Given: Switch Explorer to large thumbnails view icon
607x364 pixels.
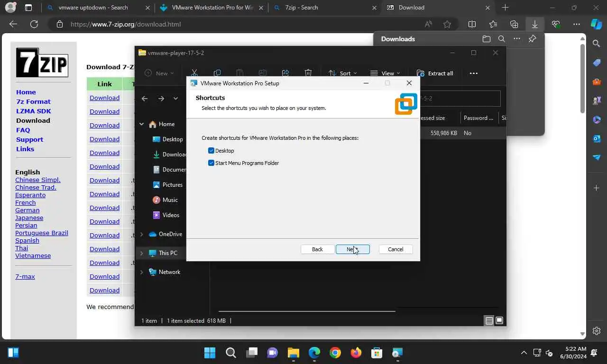Looking at the screenshot, I should (499, 321).
